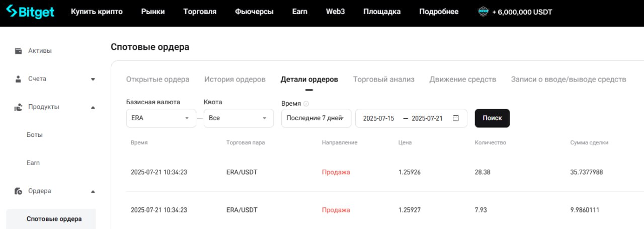This screenshot has height=229, width=644.
Task: Click deal amount 35.7377988
Action: point(587,172)
